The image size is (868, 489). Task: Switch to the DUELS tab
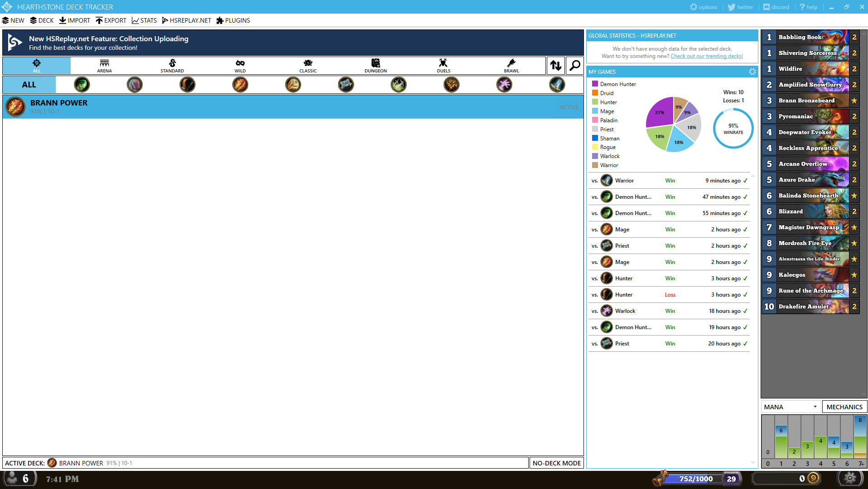(444, 66)
